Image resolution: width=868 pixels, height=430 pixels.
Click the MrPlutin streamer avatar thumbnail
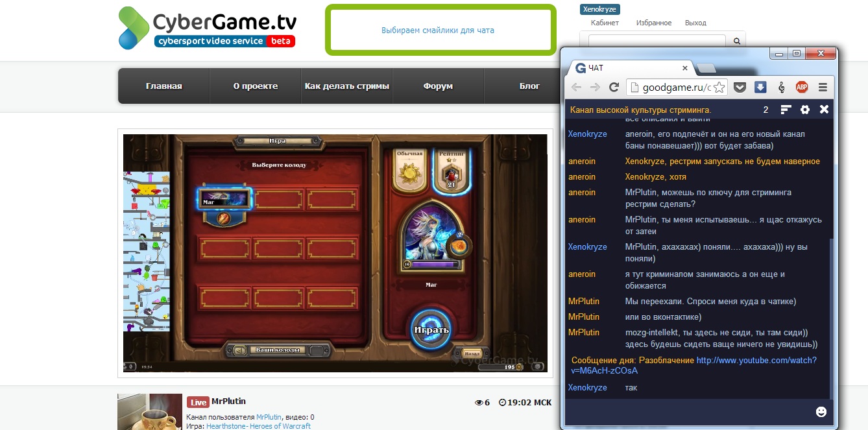[150, 411]
